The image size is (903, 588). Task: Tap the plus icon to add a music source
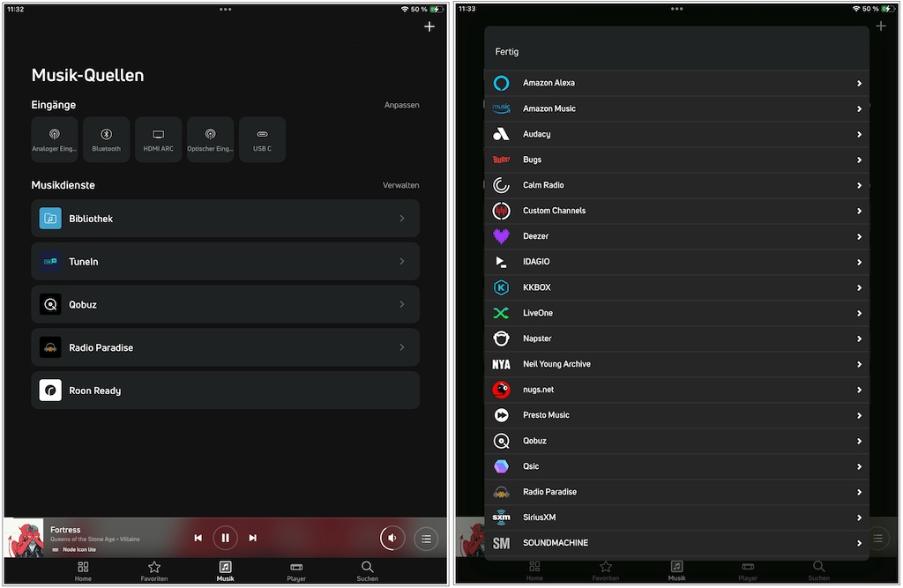coord(429,26)
